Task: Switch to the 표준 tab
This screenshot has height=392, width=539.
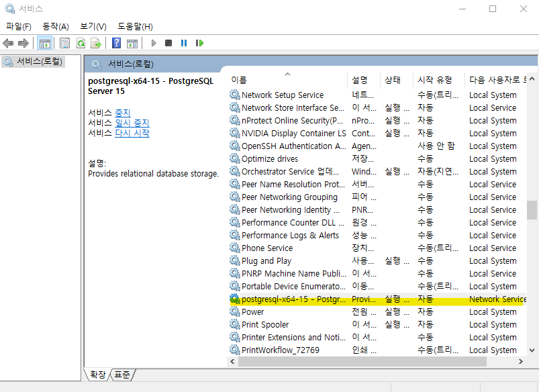Action: 122,375
